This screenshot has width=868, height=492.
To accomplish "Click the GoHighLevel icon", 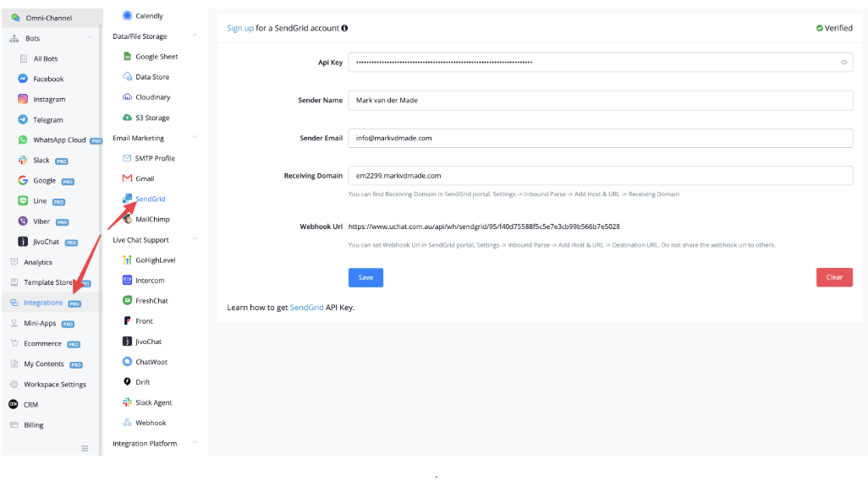I will [127, 260].
